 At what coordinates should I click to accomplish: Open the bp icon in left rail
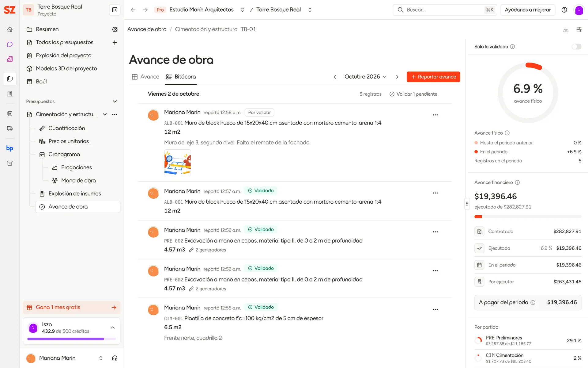[x=10, y=148]
